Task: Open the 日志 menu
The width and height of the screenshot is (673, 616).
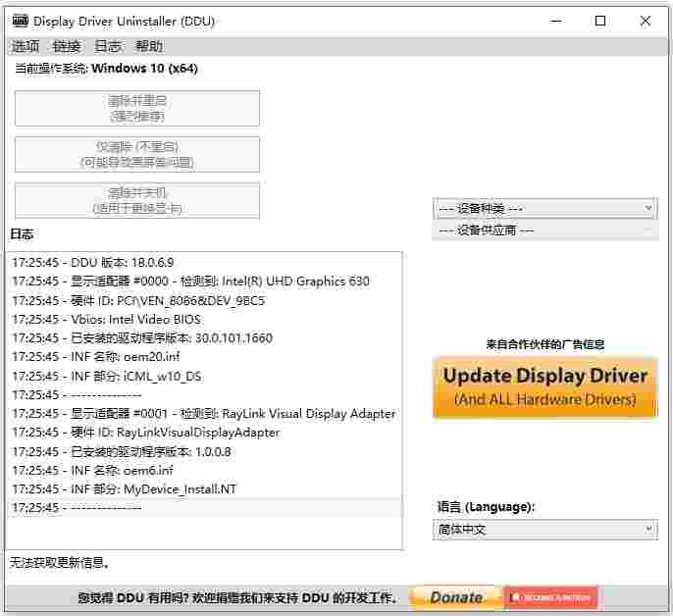Action: click(x=108, y=46)
